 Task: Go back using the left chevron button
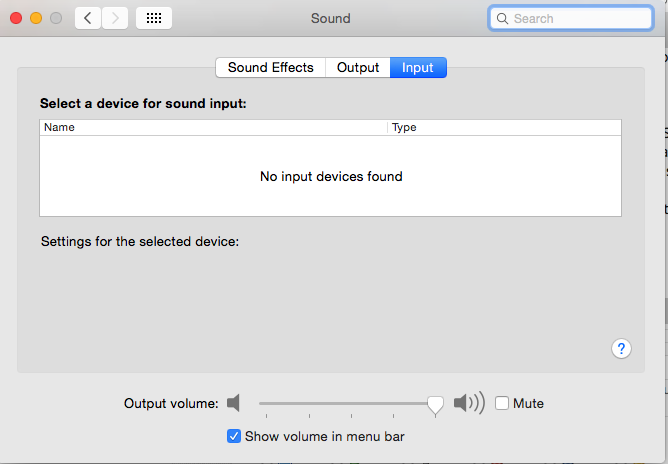[x=88, y=18]
